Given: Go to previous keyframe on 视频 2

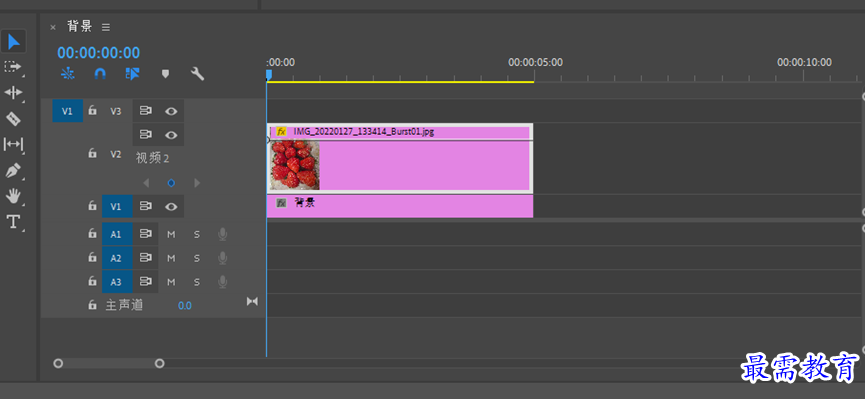Looking at the screenshot, I should pos(146,183).
